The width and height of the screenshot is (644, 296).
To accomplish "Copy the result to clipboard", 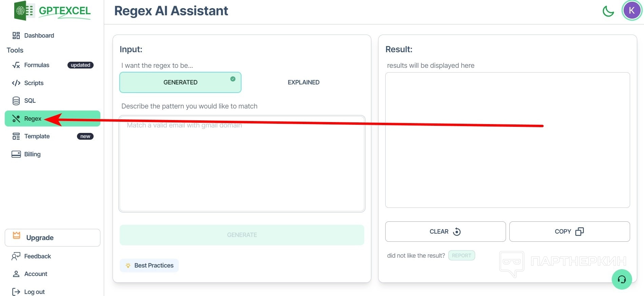I will coord(569,232).
